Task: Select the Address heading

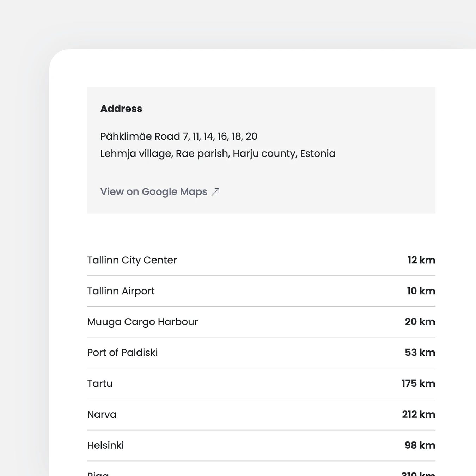Action: tap(121, 109)
